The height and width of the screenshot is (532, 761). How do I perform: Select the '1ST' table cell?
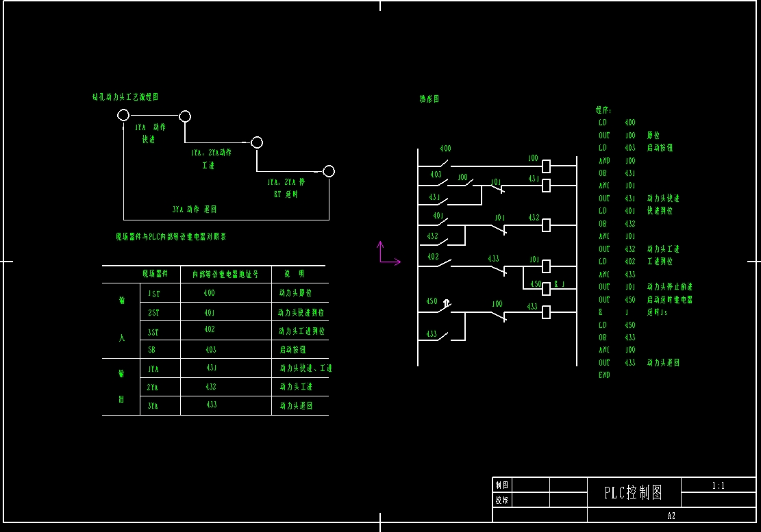coord(154,294)
